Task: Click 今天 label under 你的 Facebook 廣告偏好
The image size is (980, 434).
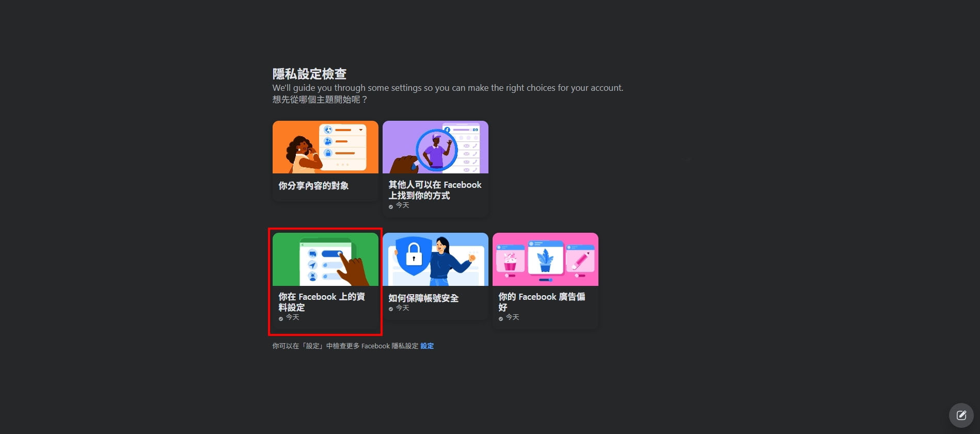Action: click(513, 317)
